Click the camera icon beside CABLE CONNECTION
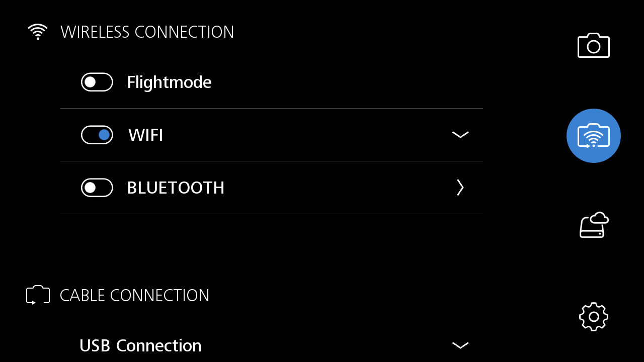This screenshot has width=644, height=362. [x=37, y=295]
